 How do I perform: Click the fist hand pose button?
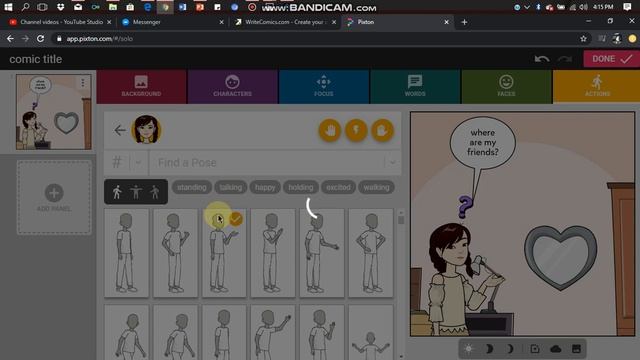pyautogui.click(x=382, y=130)
